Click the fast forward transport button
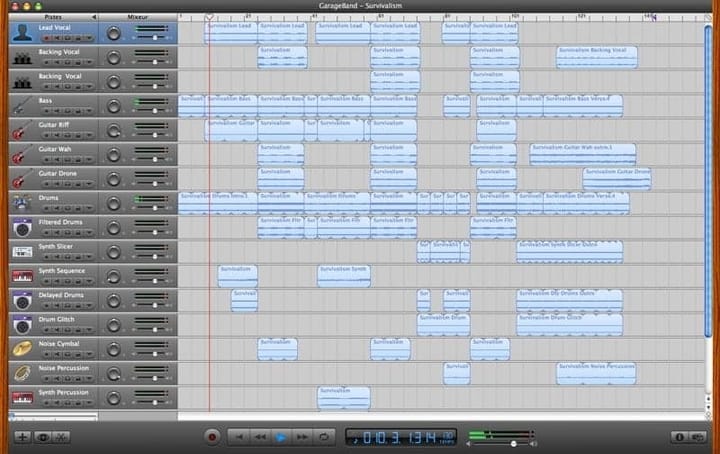 point(302,437)
